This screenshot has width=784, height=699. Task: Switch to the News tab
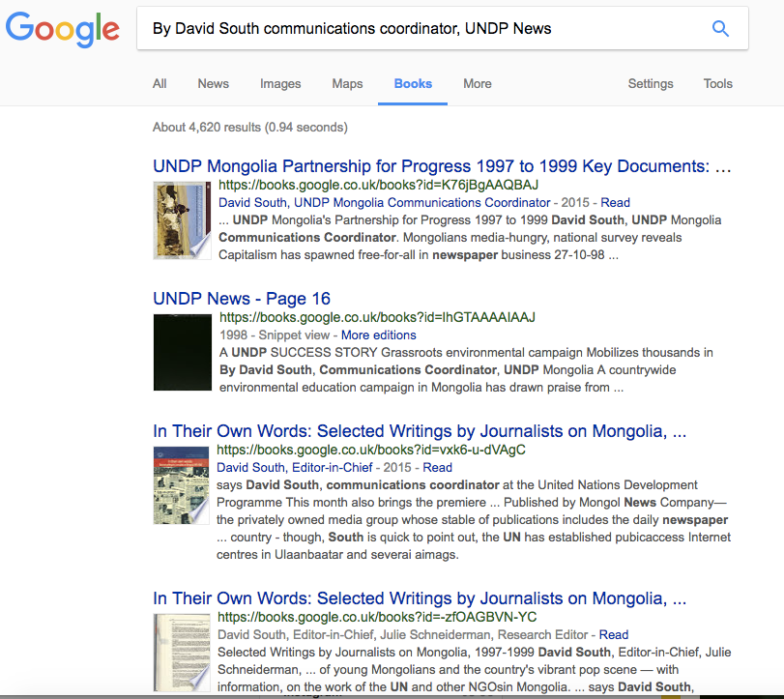(213, 84)
